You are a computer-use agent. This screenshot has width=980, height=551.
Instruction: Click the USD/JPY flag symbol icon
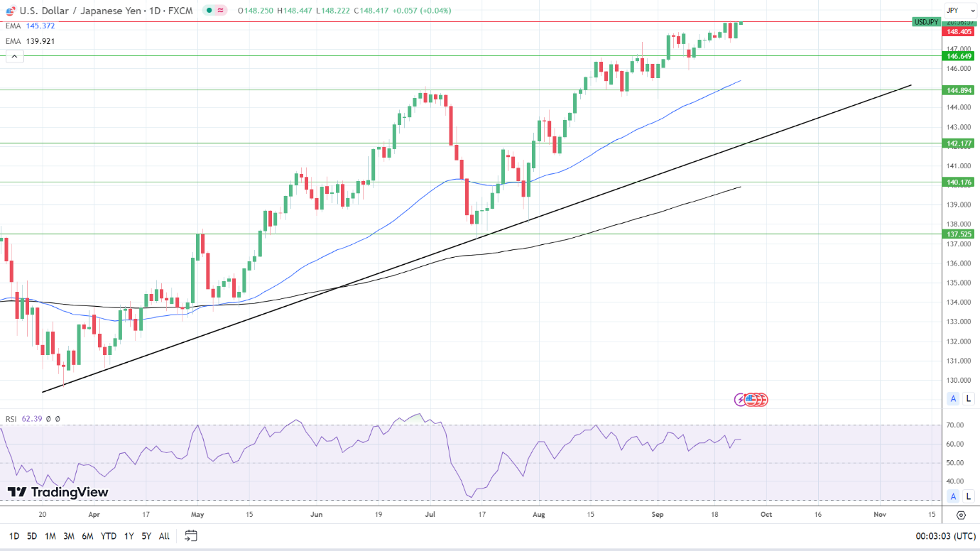[x=11, y=11]
